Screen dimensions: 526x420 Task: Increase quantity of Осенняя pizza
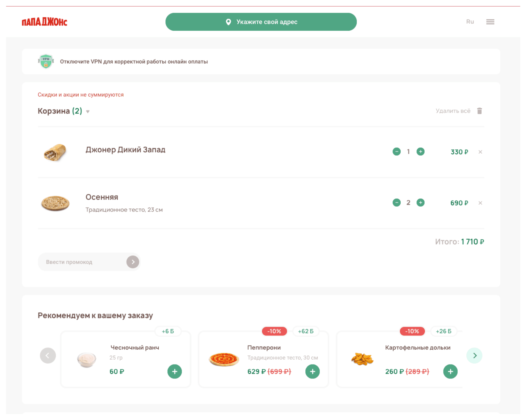click(420, 203)
